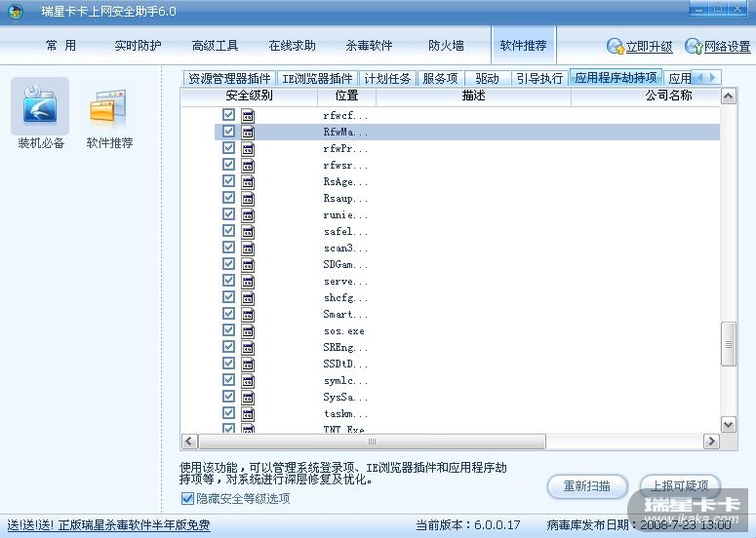756x538 pixels.
Task: Click 上报可疑项 report button
Action: [680, 486]
